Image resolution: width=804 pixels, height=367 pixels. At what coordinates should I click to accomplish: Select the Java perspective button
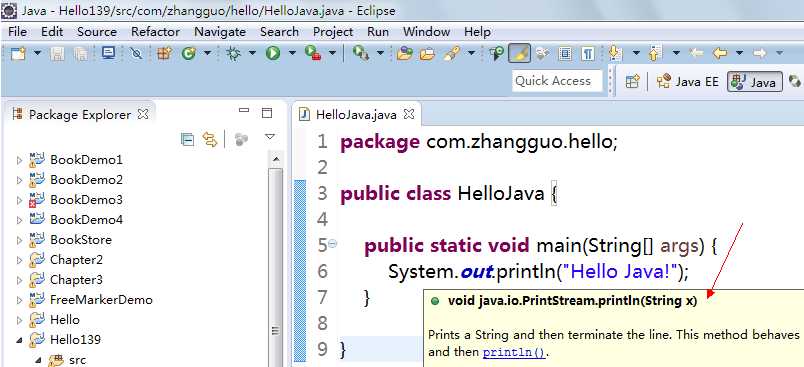click(x=754, y=81)
